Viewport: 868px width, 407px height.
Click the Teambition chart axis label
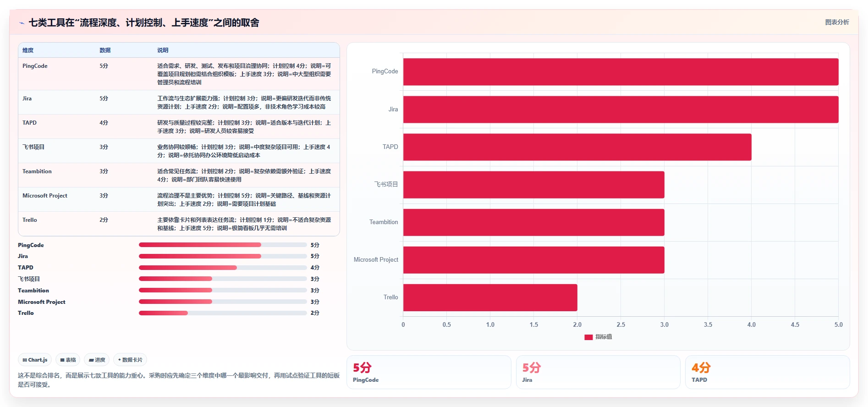[384, 222]
